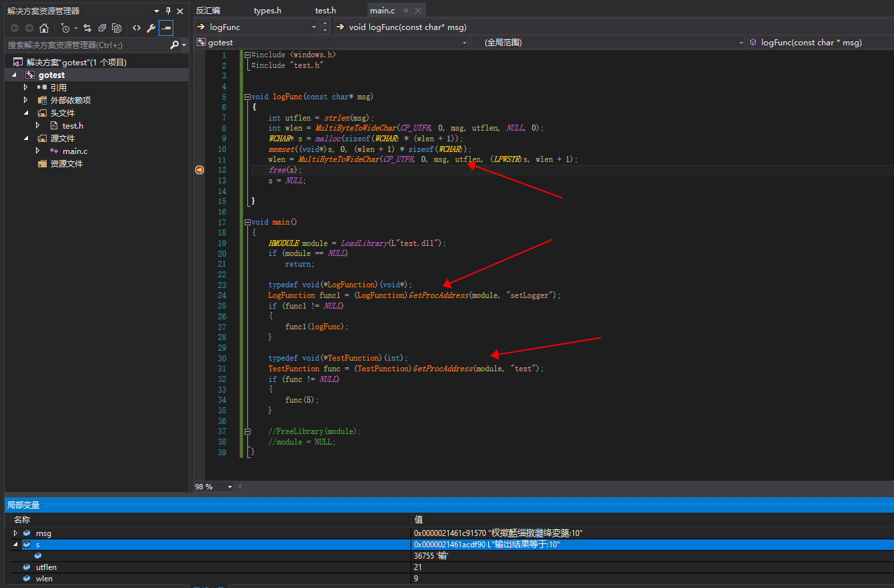
Task: Click up stepper beside logFunc dropdown
Action: click(325, 23)
